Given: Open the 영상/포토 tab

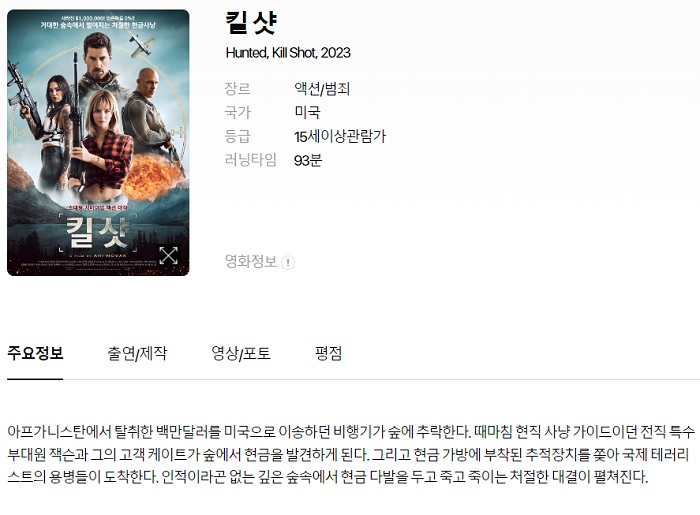Looking at the screenshot, I should click(x=241, y=353).
